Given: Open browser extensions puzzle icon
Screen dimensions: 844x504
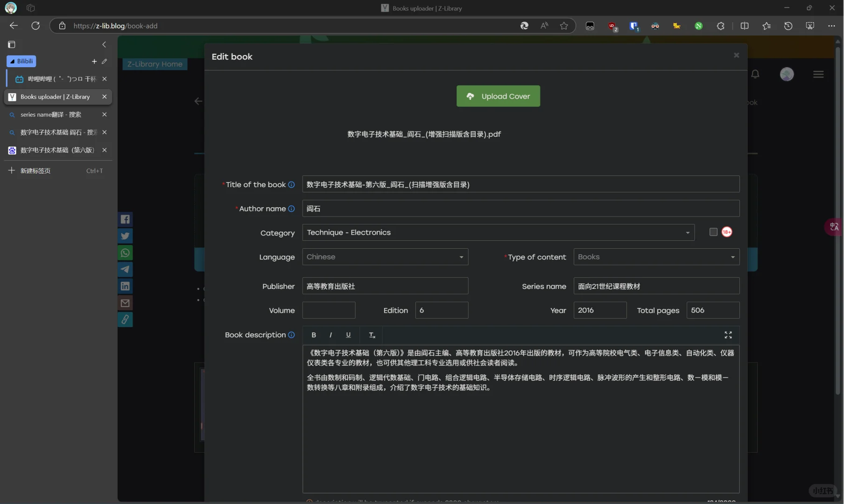Looking at the screenshot, I should pyautogui.click(x=720, y=26).
